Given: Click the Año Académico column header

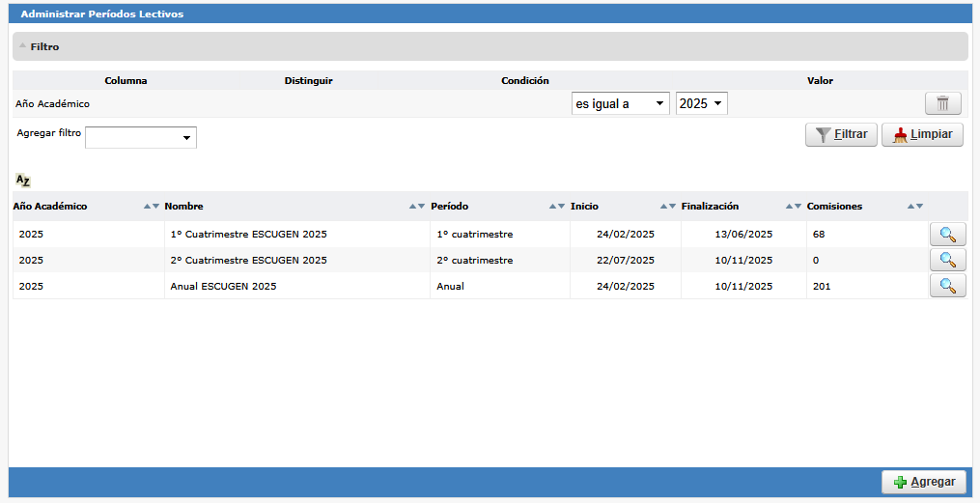Looking at the screenshot, I should pyautogui.click(x=50, y=207).
